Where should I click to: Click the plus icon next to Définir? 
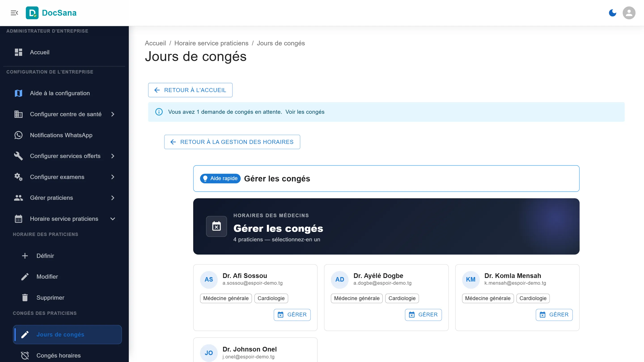25,256
